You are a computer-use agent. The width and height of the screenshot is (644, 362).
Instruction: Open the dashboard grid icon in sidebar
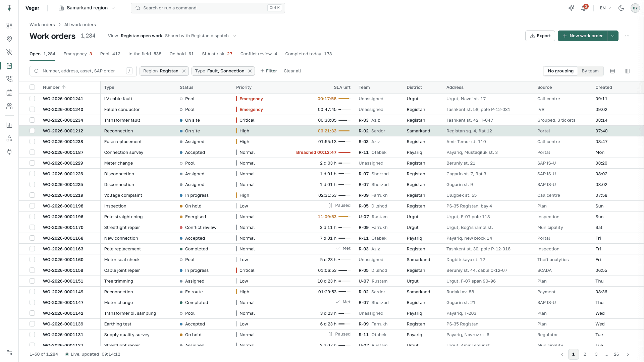9,25
